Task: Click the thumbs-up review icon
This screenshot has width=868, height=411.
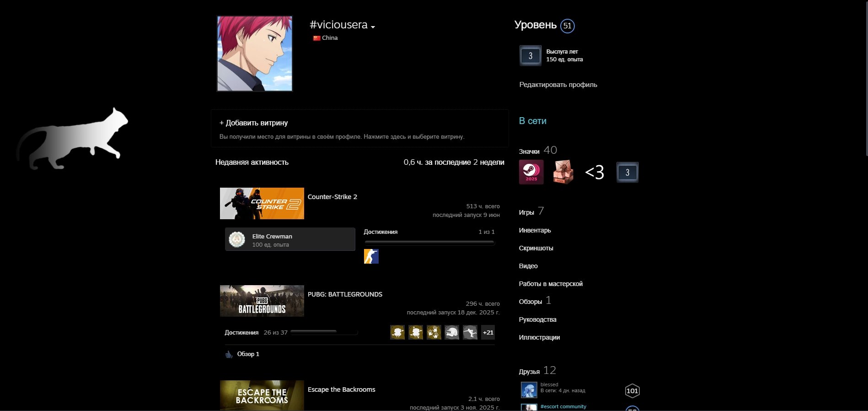Action: (229, 354)
